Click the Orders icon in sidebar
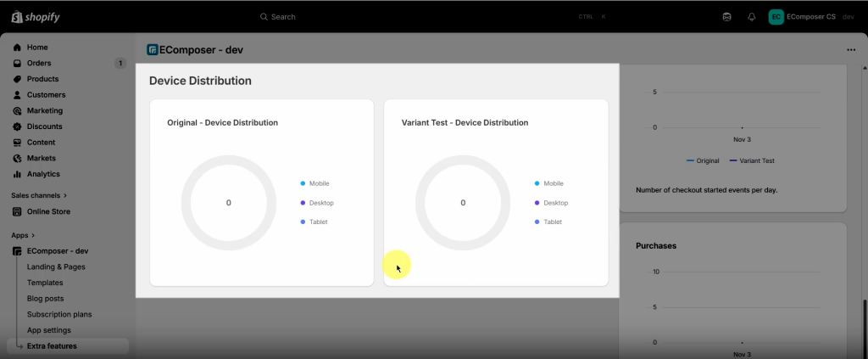This screenshot has height=359, width=868. click(x=17, y=63)
